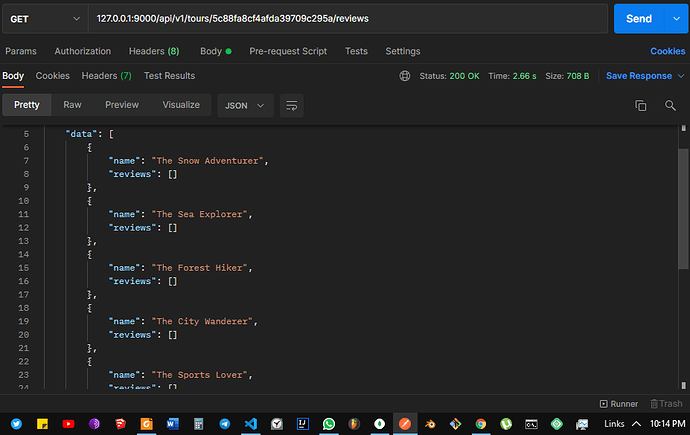Open Microsoft Word from the taskbar

click(x=172, y=424)
